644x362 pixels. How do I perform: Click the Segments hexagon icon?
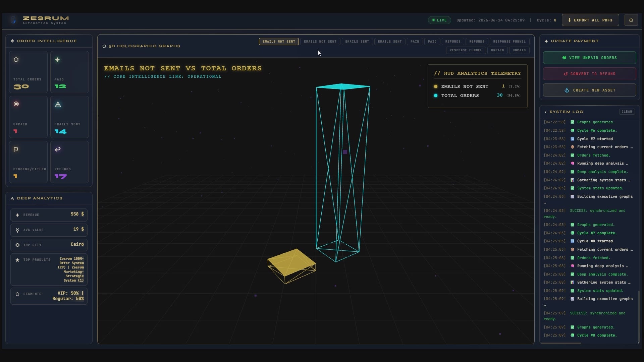point(17,294)
